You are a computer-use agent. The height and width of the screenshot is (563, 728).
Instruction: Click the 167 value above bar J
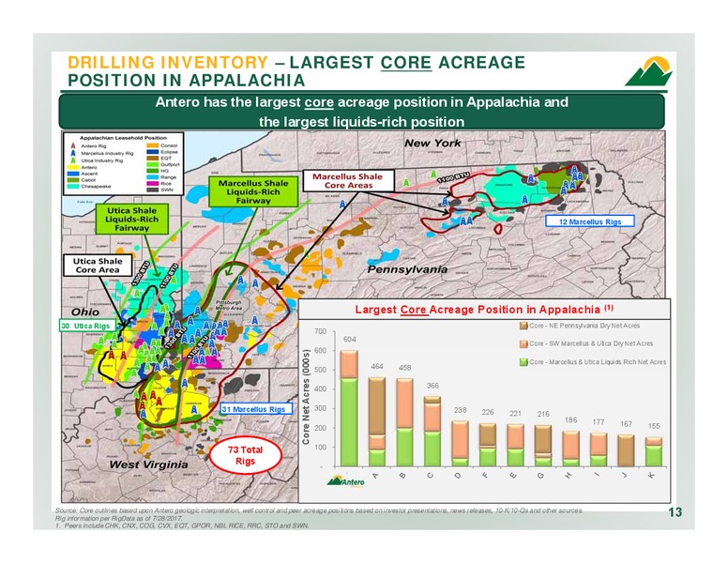[x=626, y=424]
